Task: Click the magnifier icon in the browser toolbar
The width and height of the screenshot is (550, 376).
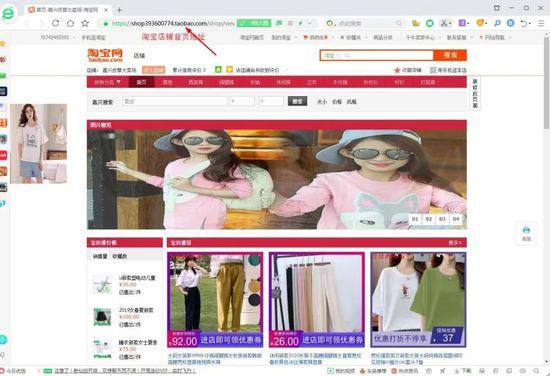Action: [x=497, y=23]
